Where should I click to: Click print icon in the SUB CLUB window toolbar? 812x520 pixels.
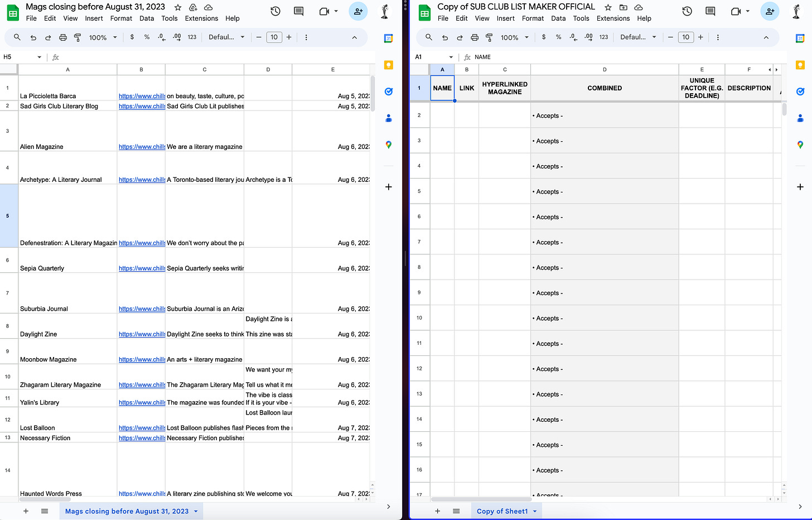coord(475,37)
